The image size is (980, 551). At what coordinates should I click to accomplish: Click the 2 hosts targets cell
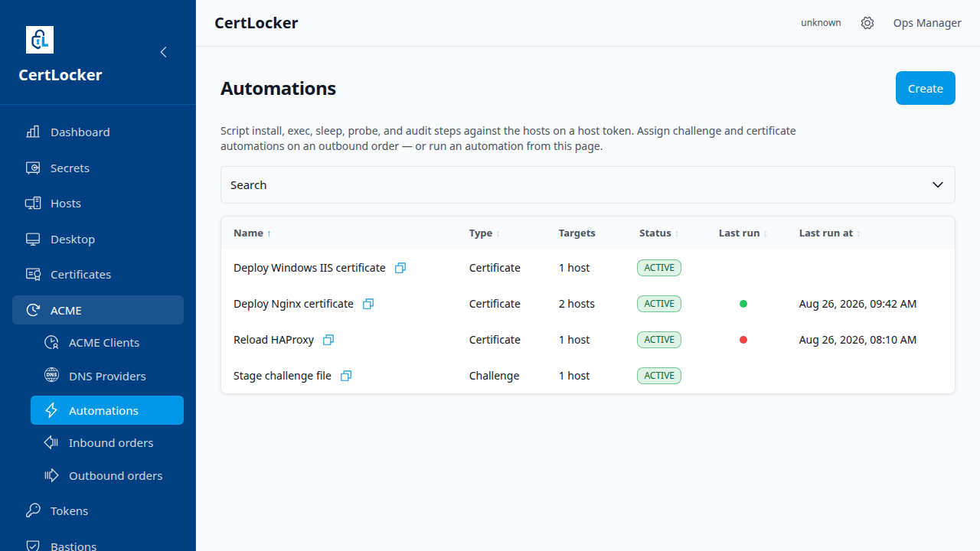click(577, 304)
